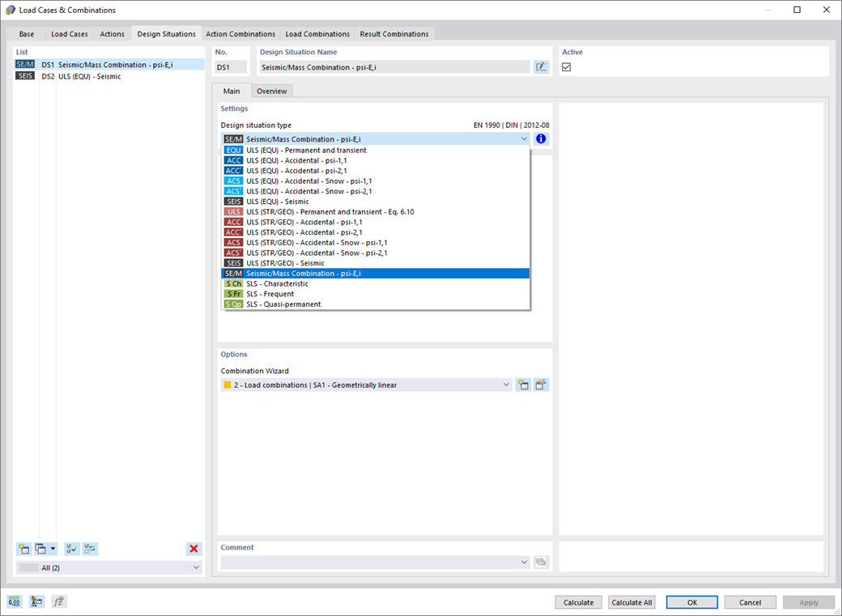Delete design situation with the red X

click(x=193, y=548)
